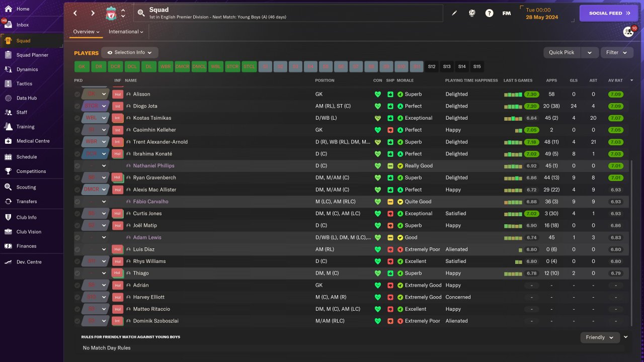Screen dimensions: 644x362
Task: Open the Selection Info dropdown
Action: point(130,52)
